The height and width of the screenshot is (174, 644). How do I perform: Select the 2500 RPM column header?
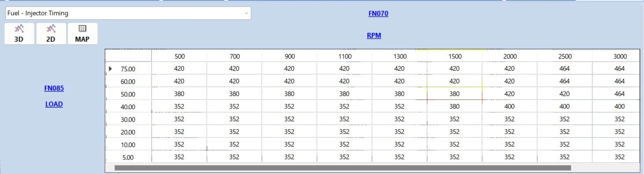tap(565, 56)
